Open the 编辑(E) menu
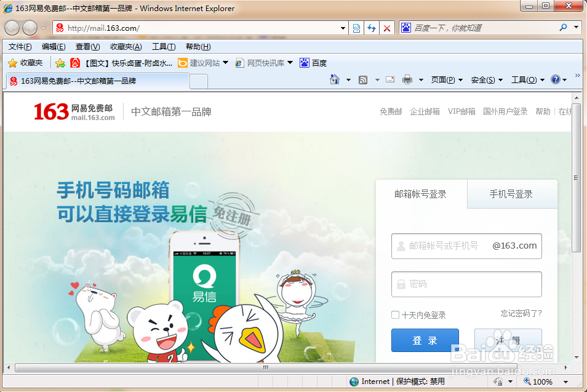This screenshot has height=392, width=587. click(54, 47)
